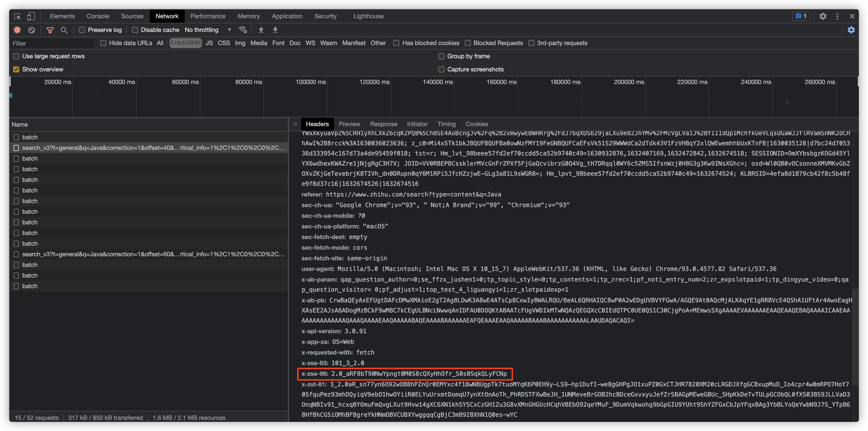868x431 pixels.
Task: Uncheck Show overview checkbox
Action: [16, 69]
